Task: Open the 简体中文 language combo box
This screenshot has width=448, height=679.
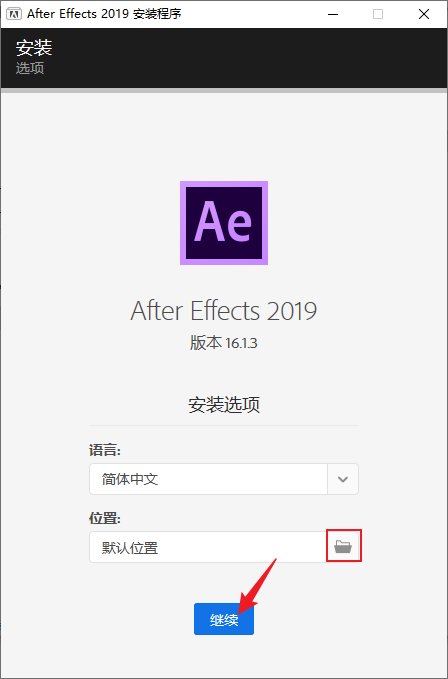Action: click(x=224, y=479)
